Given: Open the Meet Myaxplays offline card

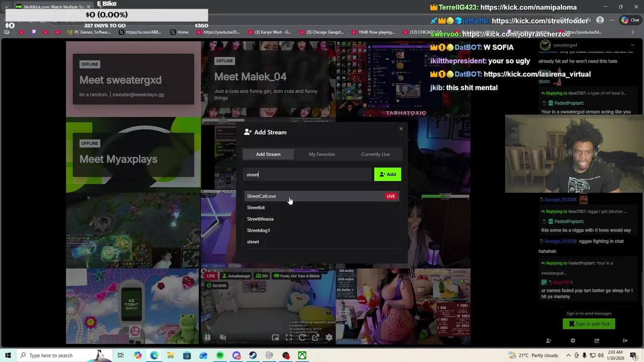Looking at the screenshot, I should coord(133,155).
